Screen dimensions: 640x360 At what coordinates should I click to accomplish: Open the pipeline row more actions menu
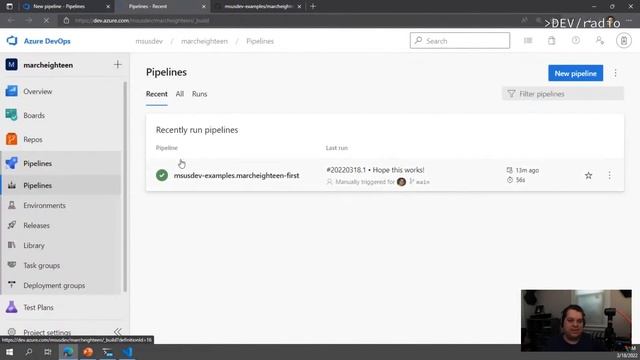point(609,176)
